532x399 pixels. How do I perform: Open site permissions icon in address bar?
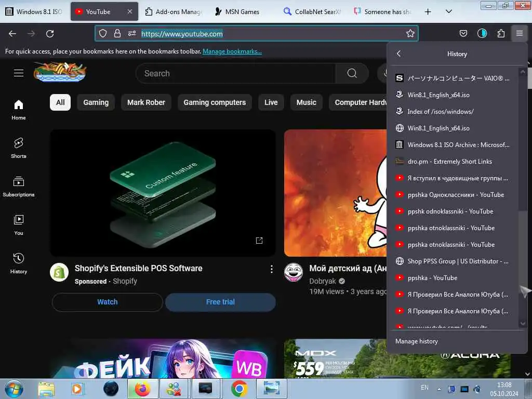click(132, 33)
